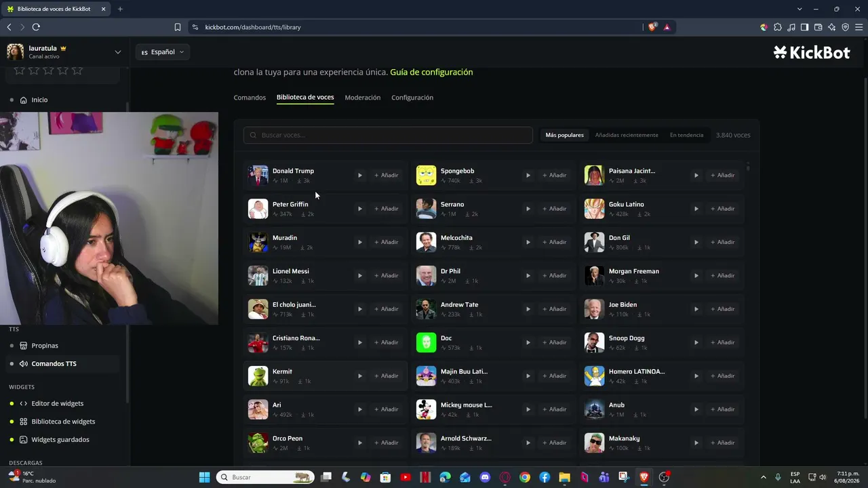This screenshot has height=488, width=868.
Task: Open the Español language dropdown
Action: pyautogui.click(x=163, y=52)
